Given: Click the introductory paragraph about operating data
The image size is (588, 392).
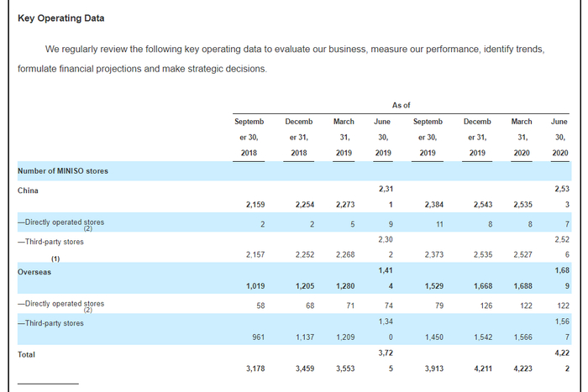Looking at the screenshot, I should pos(281,59).
